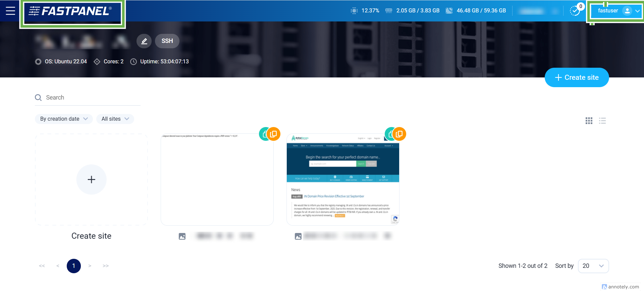Open the hamburger main menu

point(10,11)
